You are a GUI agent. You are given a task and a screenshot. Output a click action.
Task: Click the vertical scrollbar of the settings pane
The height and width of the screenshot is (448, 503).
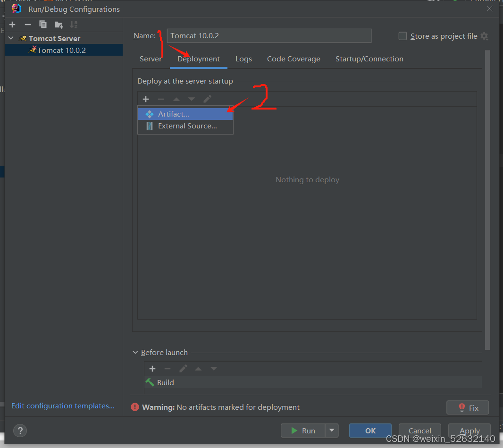pyautogui.click(x=487, y=200)
